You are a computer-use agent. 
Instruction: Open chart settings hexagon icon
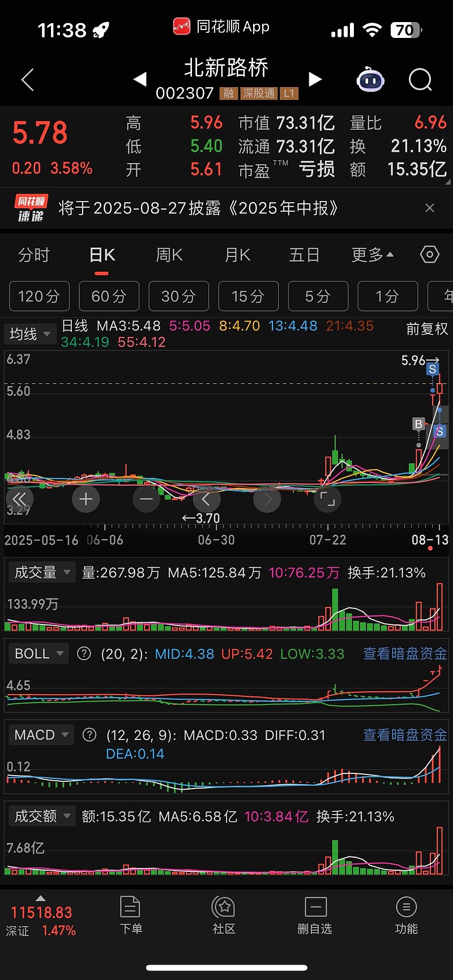429,255
